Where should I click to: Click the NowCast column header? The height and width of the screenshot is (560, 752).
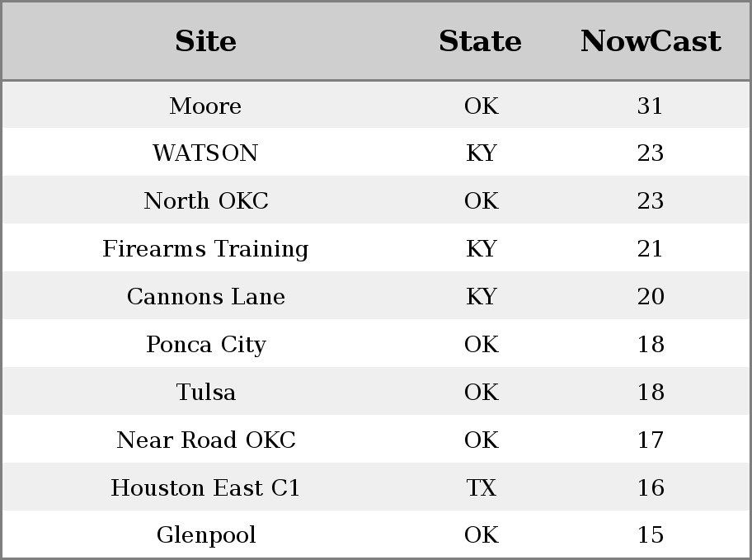click(x=651, y=40)
